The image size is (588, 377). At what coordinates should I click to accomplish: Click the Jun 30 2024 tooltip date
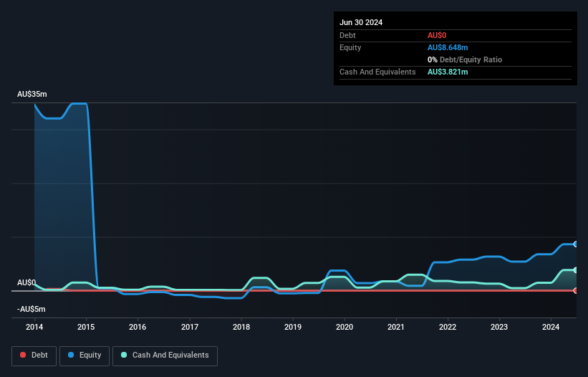(x=361, y=22)
